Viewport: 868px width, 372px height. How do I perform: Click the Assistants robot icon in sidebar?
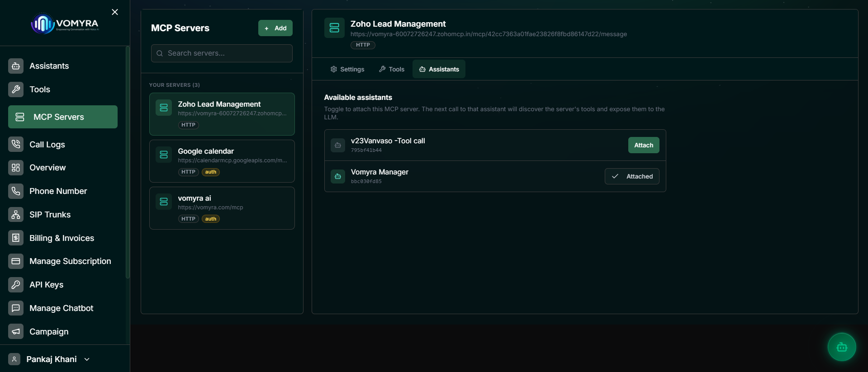point(16,66)
